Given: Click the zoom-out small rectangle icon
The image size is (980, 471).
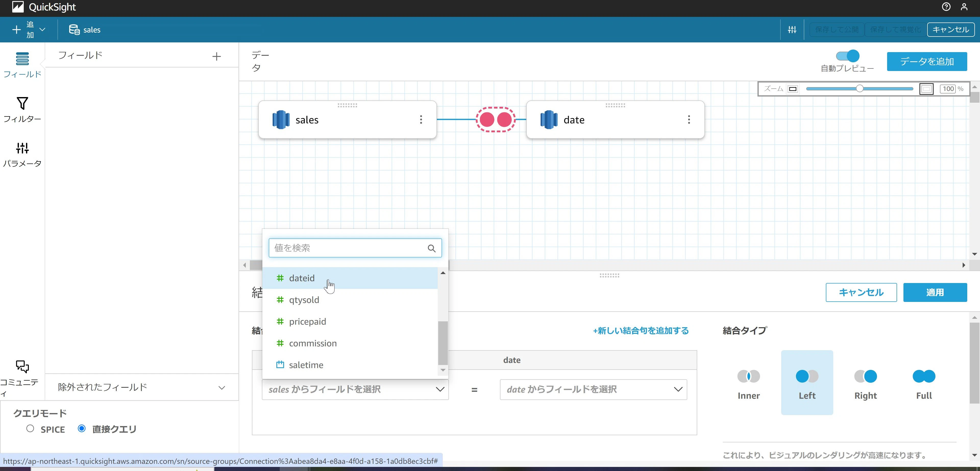Looking at the screenshot, I should pyautogui.click(x=793, y=89).
